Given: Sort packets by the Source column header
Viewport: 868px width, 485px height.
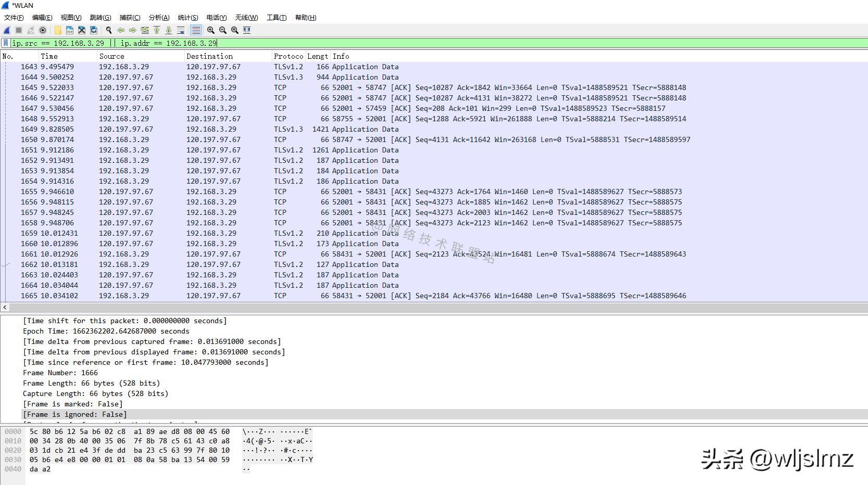Looking at the screenshot, I should (x=111, y=56).
